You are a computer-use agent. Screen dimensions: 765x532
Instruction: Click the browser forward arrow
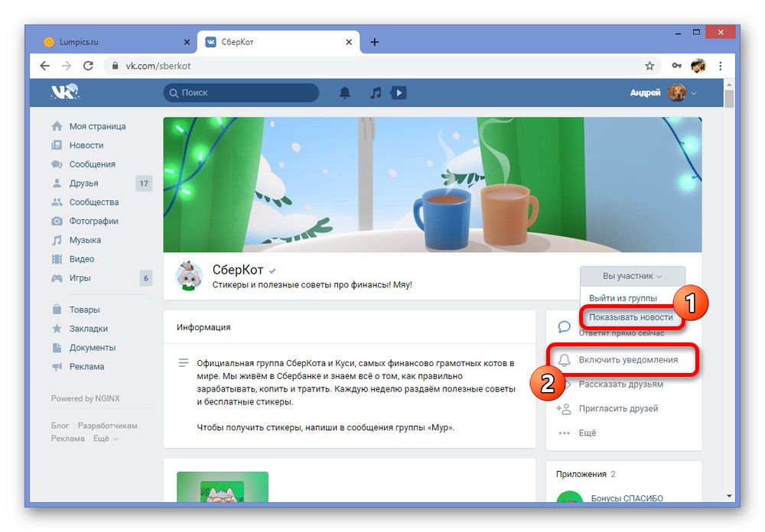[x=67, y=66]
